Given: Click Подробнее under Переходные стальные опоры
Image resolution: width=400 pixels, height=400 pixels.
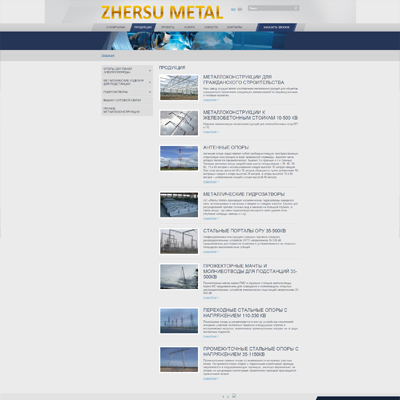Looking at the screenshot, I should (211, 336).
